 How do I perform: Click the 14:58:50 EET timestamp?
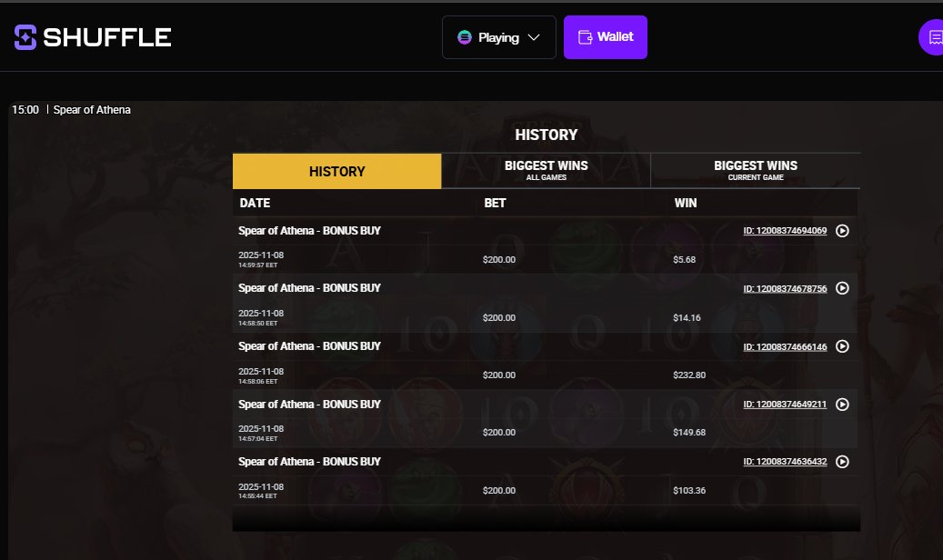258,324
